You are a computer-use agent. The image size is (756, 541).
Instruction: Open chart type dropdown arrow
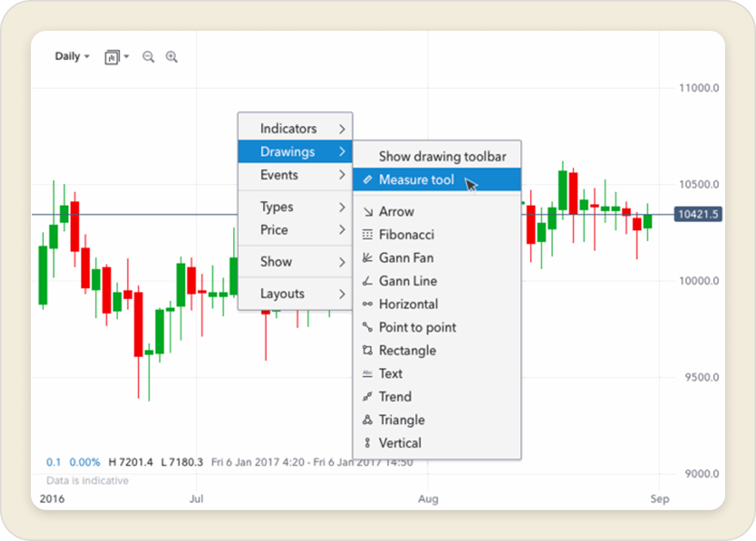coord(127,56)
